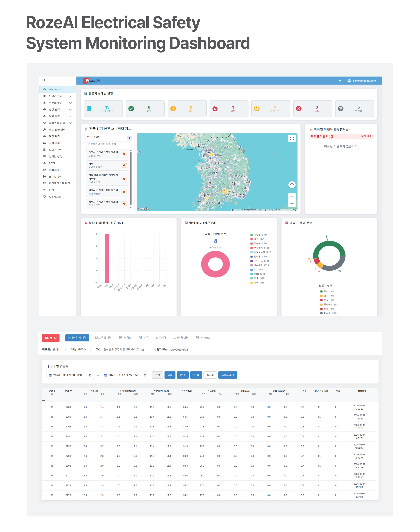Click the 검색 search button
Screen dimensions: 420x532
click(x=157, y=375)
